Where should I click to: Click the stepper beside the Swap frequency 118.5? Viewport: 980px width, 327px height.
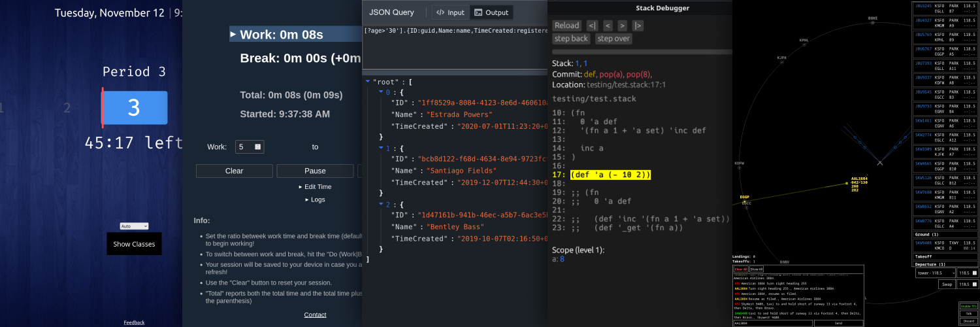tap(975, 284)
